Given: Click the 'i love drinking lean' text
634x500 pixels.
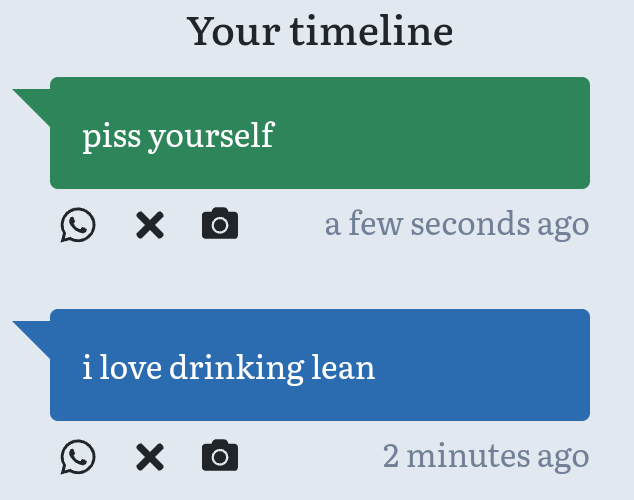Looking at the screenshot, I should pyautogui.click(x=229, y=368).
